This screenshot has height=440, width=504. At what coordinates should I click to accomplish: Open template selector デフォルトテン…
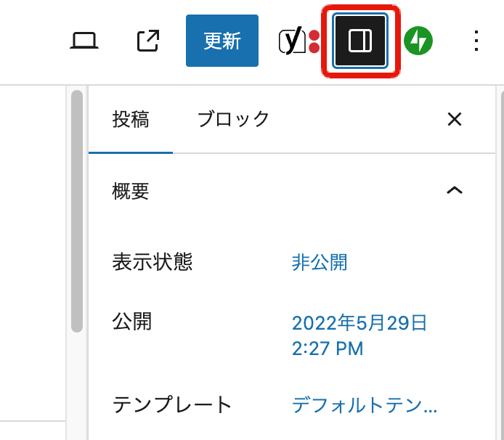(365, 404)
